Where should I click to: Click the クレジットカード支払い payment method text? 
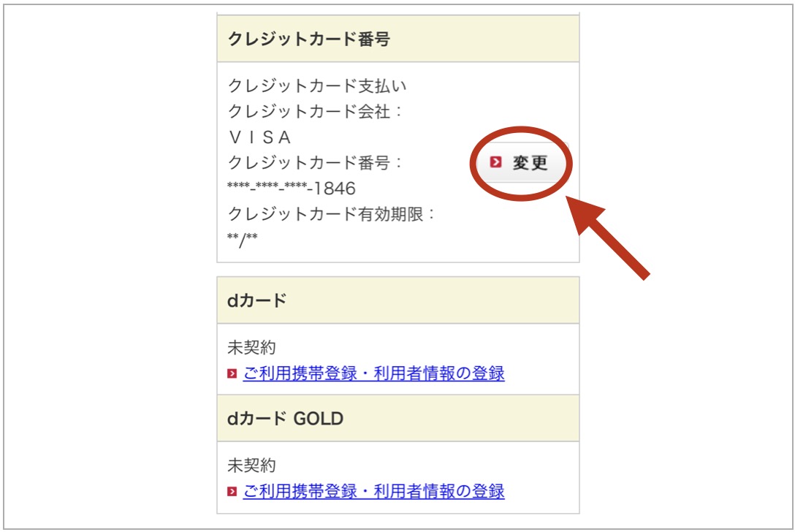tap(317, 85)
